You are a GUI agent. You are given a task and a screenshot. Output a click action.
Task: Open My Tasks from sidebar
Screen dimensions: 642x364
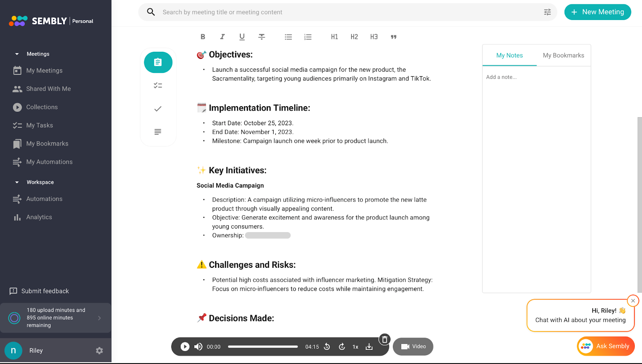39,125
